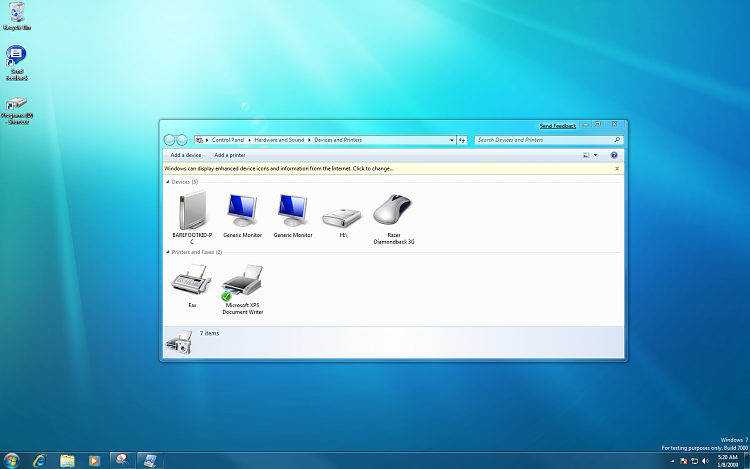
Task: Open the Programs shortcut on desktop
Action: click(17, 111)
